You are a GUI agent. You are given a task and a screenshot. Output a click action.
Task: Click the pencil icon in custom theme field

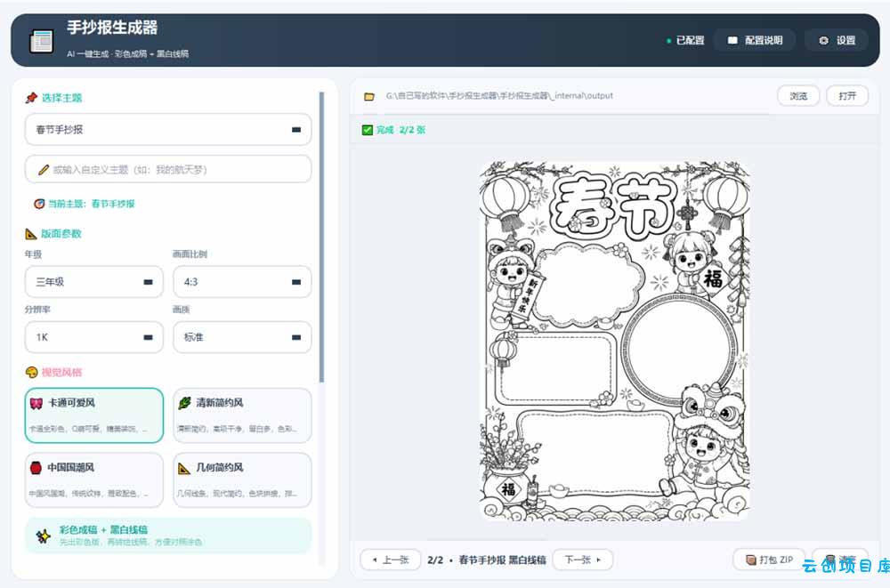43,169
